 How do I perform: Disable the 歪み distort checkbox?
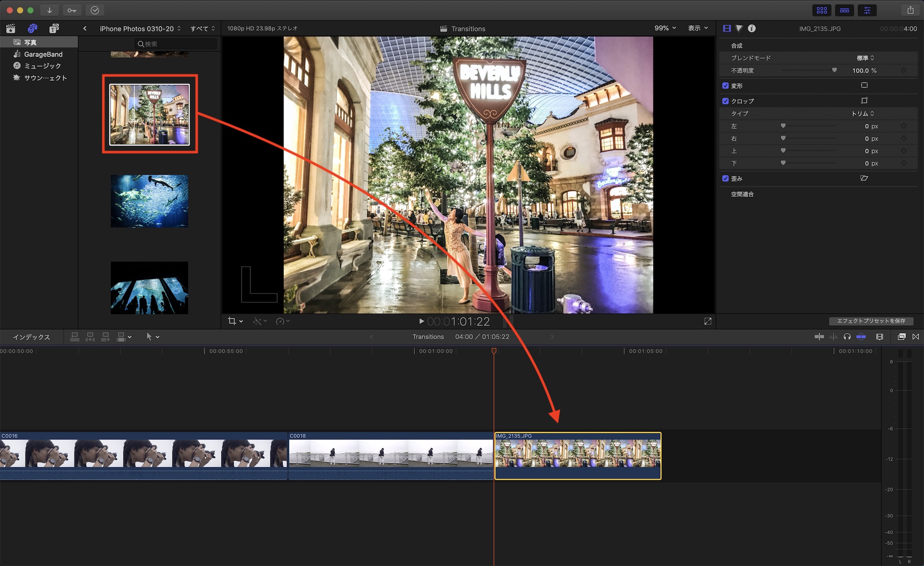point(725,178)
